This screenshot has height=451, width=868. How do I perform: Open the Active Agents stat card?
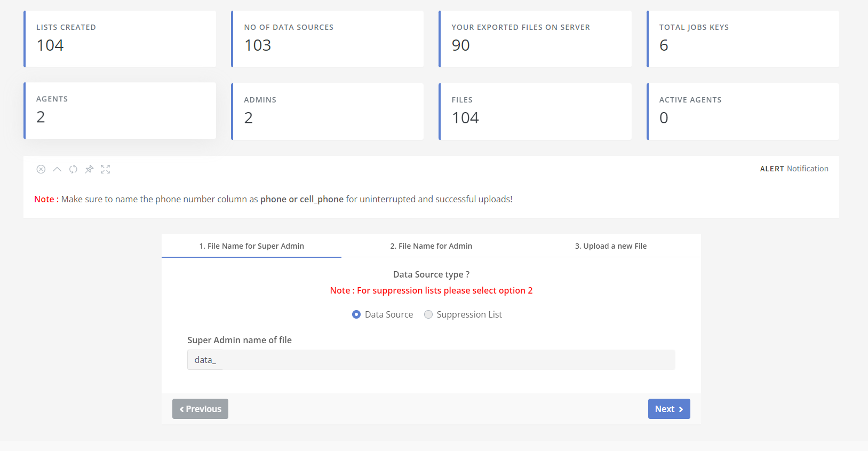[x=743, y=112]
